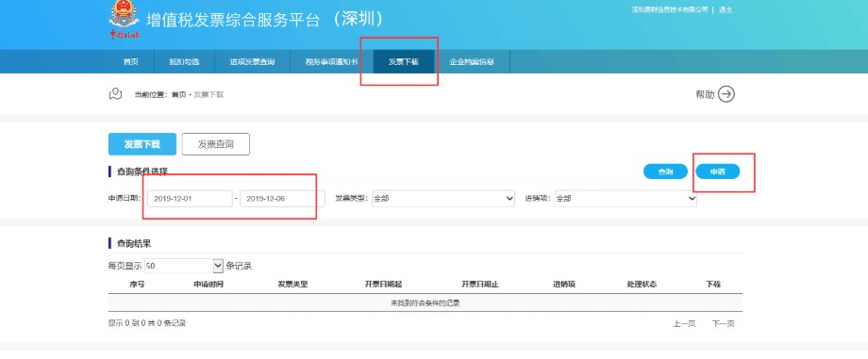Click the 查询 search button

point(665,172)
